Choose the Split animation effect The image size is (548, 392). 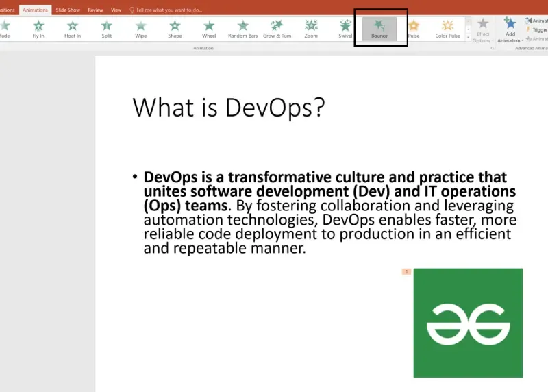tap(107, 29)
